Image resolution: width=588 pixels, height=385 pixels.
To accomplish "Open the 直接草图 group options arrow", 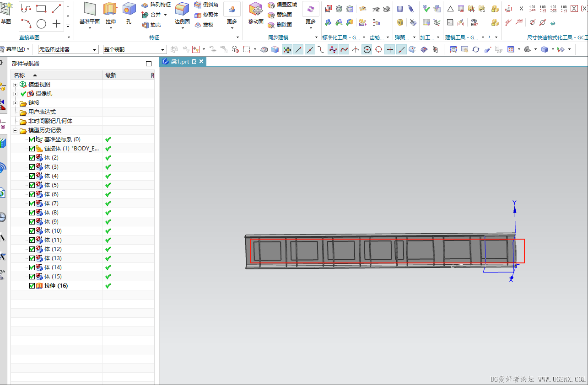I will [69, 37].
